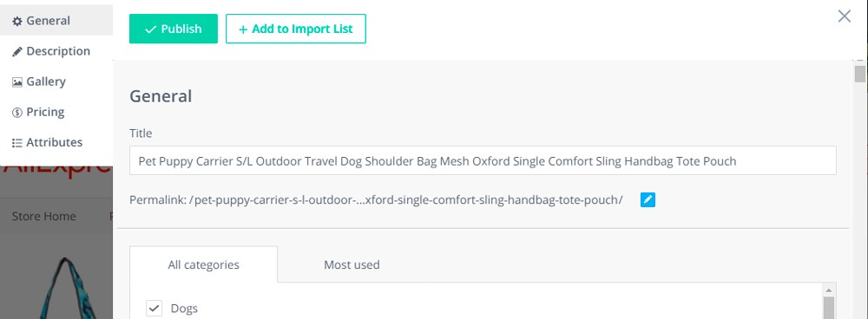Click the Dogs category label

point(184,309)
